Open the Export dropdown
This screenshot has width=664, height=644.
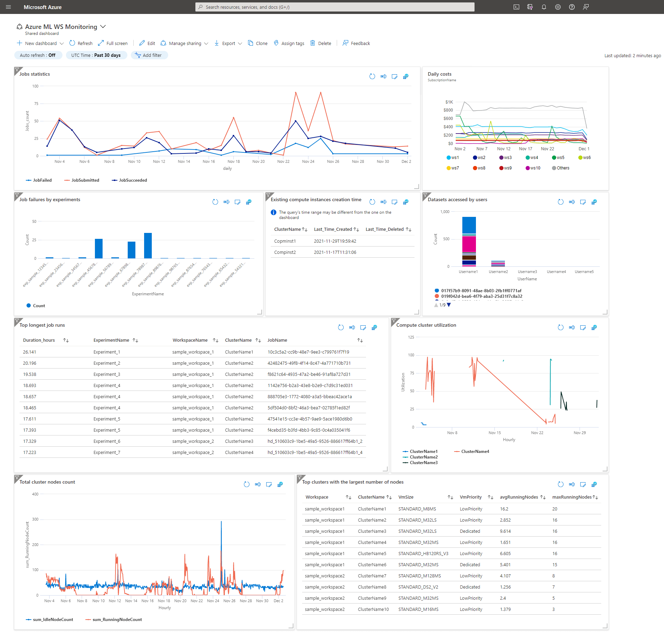240,43
